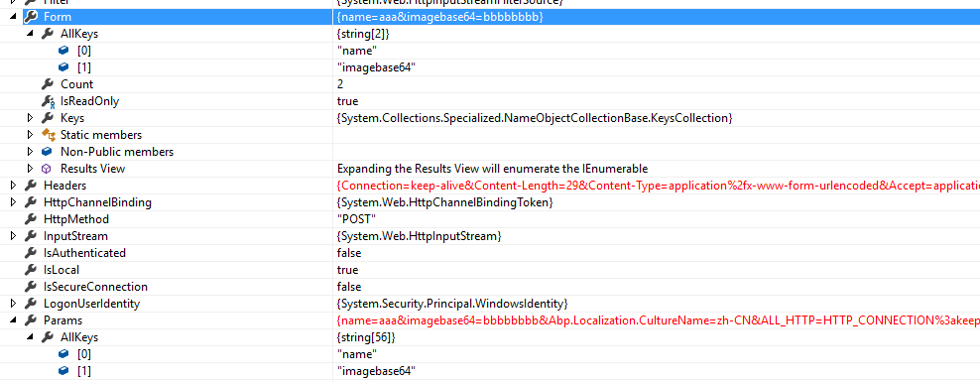Click the WindowsIdentity value text
The height and width of the screenshot is (382, 980).
452,304
